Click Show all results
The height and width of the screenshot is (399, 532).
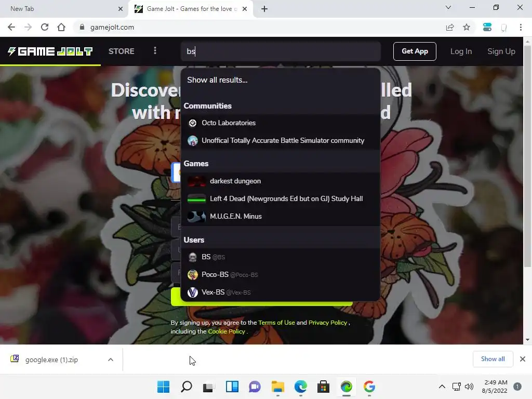217,80
